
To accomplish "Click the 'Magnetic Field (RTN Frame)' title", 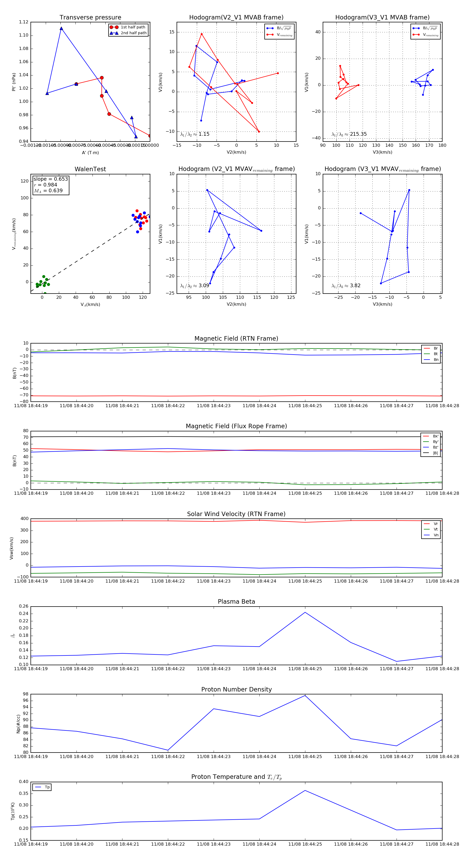I will coord(236,339).
